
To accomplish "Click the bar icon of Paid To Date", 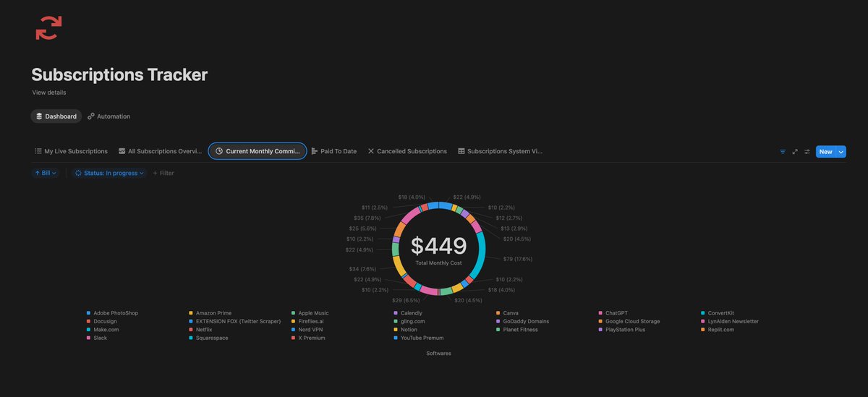I will 315,151.
